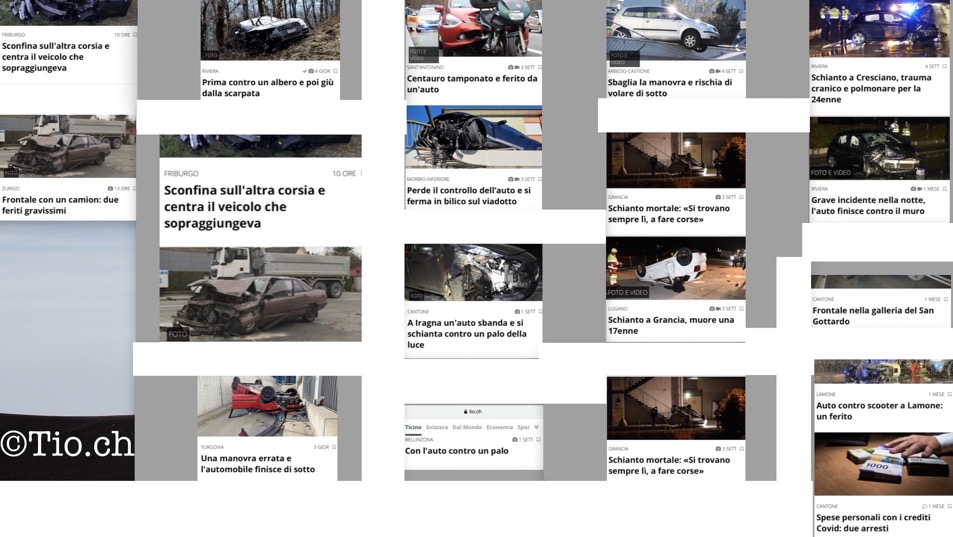The image size is (953, 537).
Task: Switch to the Svizzera tab
Action: pyautogui.click(x=437, y=427)
